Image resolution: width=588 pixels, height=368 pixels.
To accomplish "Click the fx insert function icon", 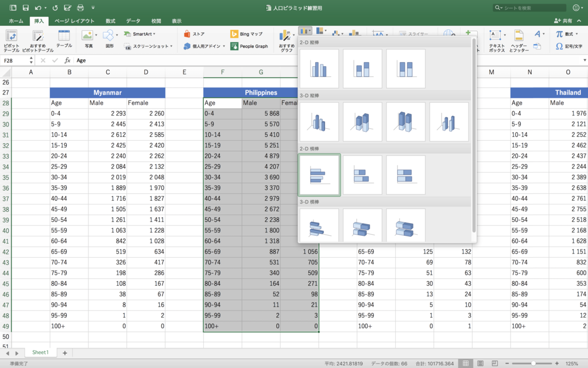I will click(x=68, y=60).
